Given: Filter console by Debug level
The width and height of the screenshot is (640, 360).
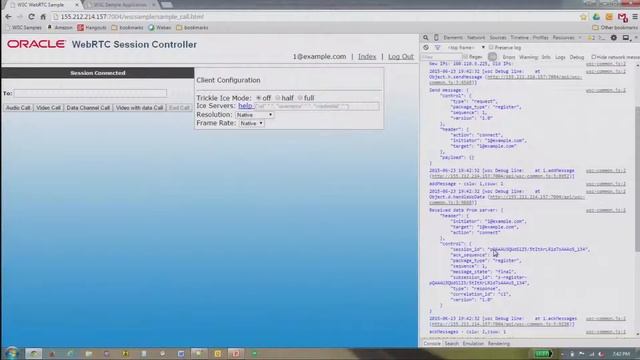Looking at the screenshot, I should point(577,57).
